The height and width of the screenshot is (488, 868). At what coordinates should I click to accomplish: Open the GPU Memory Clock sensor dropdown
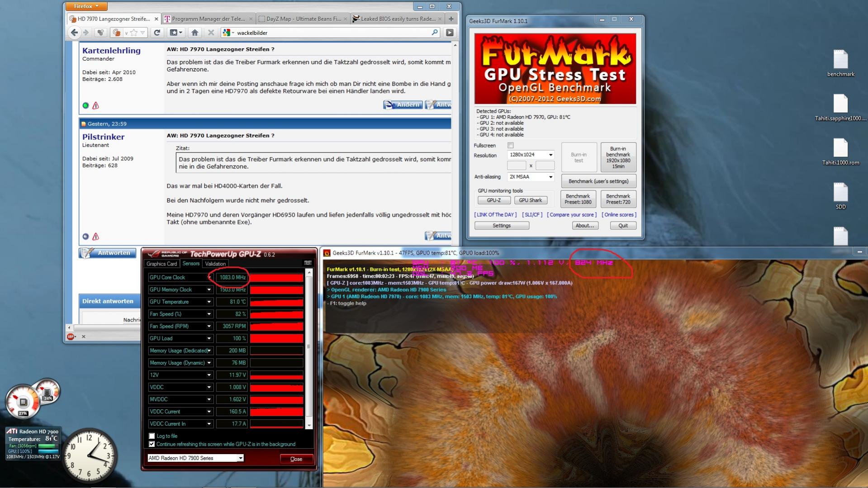(x=209, y=289)
